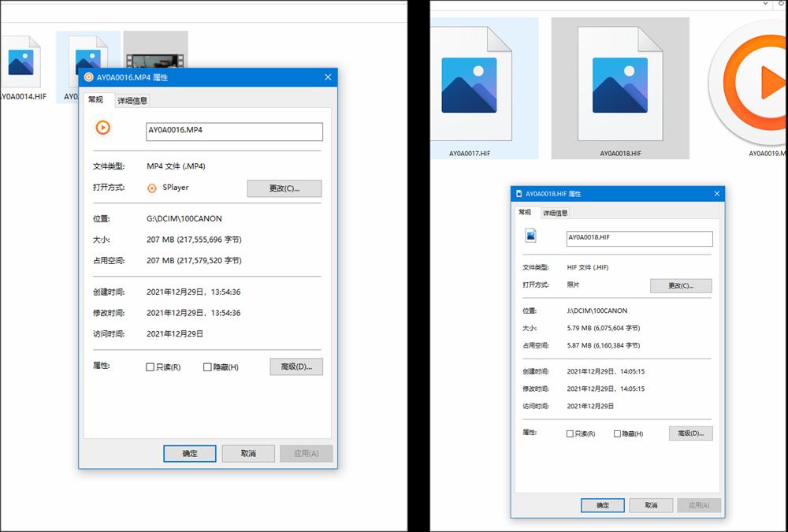The image size is (788, 532).
Task: Click 更改(C)... button in HIF properties dialog
Action: point(681,285)
